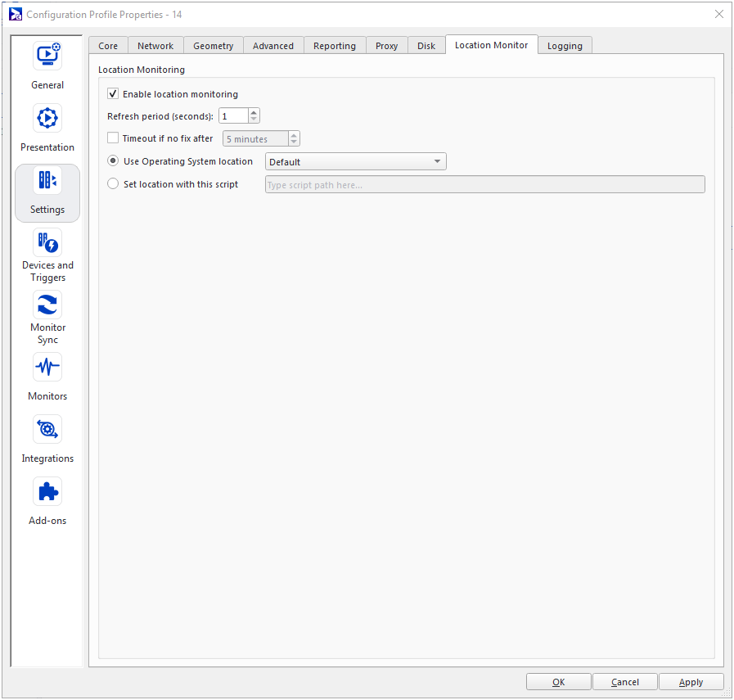Switch to the Logging tab

point(565,46)
